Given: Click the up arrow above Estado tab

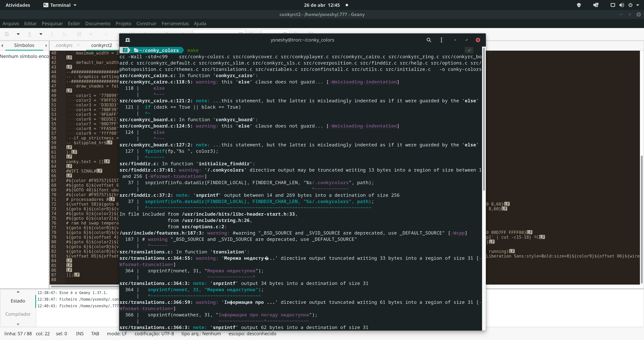Looking at the screenshot, I should (18, 292).
